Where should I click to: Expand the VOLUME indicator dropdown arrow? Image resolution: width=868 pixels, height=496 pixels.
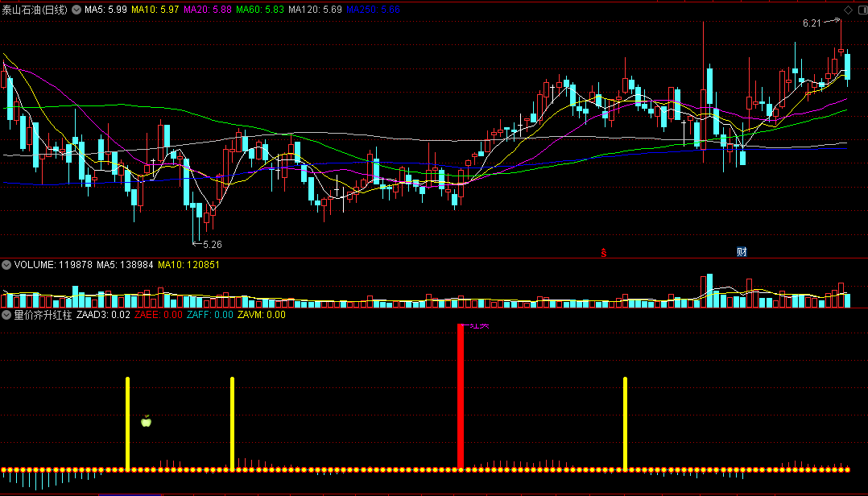6,265
